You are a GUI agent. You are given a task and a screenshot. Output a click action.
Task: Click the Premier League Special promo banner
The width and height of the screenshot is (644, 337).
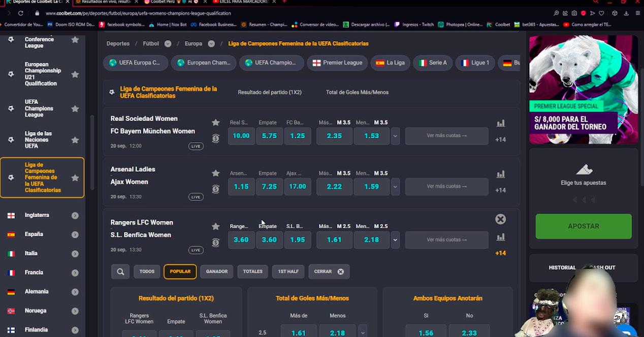click(x=584, y=89)
